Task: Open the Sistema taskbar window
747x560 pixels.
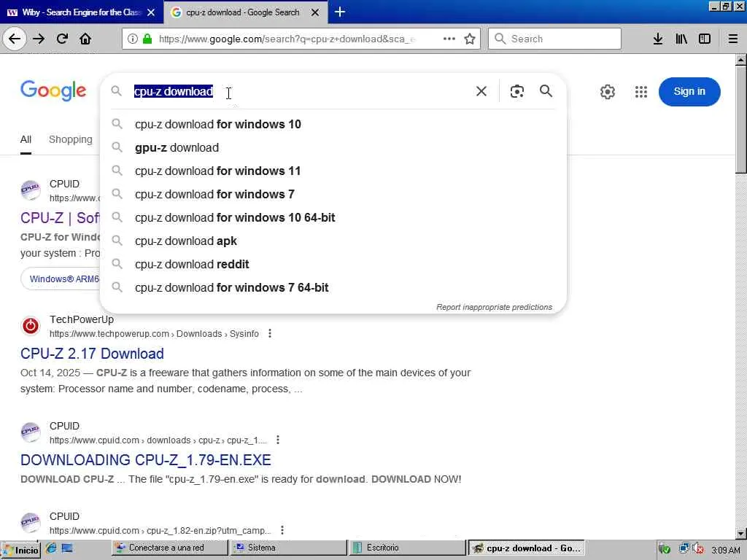Action: pyautogui.click(x=289, y=548)
